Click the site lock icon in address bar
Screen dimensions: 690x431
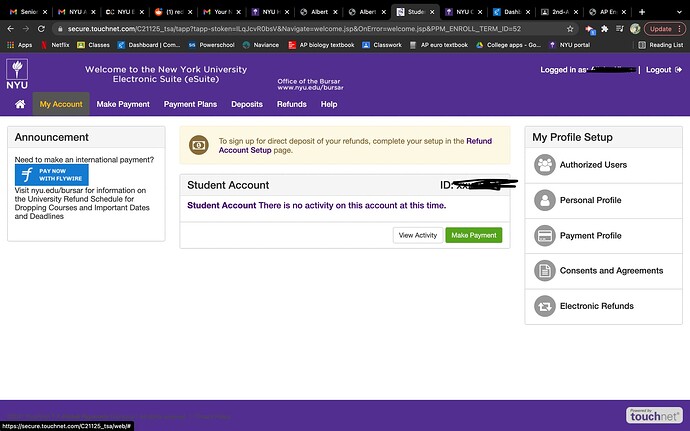pos(60,29)
